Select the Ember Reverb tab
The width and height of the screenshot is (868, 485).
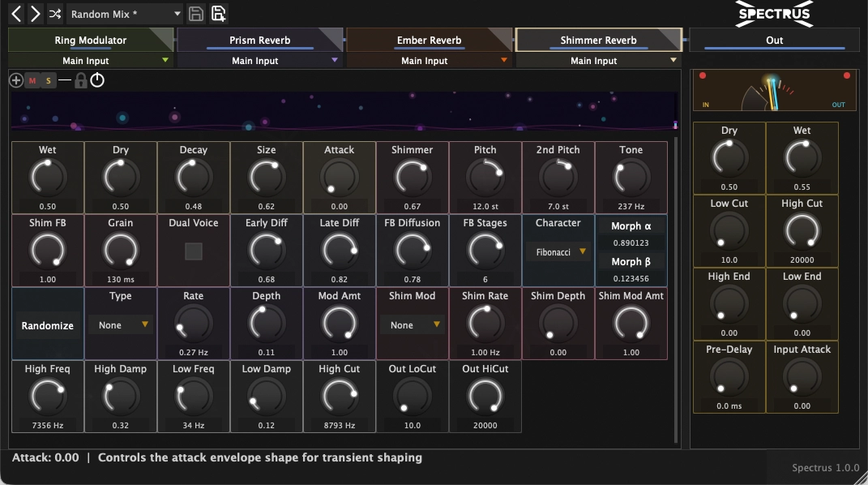click(427, 40)
